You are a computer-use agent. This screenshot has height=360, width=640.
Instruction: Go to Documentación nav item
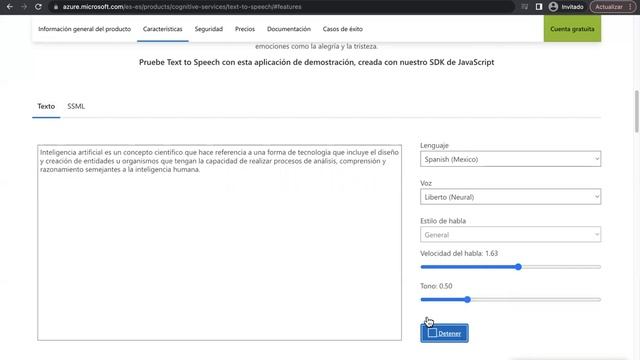coord(289,29)
